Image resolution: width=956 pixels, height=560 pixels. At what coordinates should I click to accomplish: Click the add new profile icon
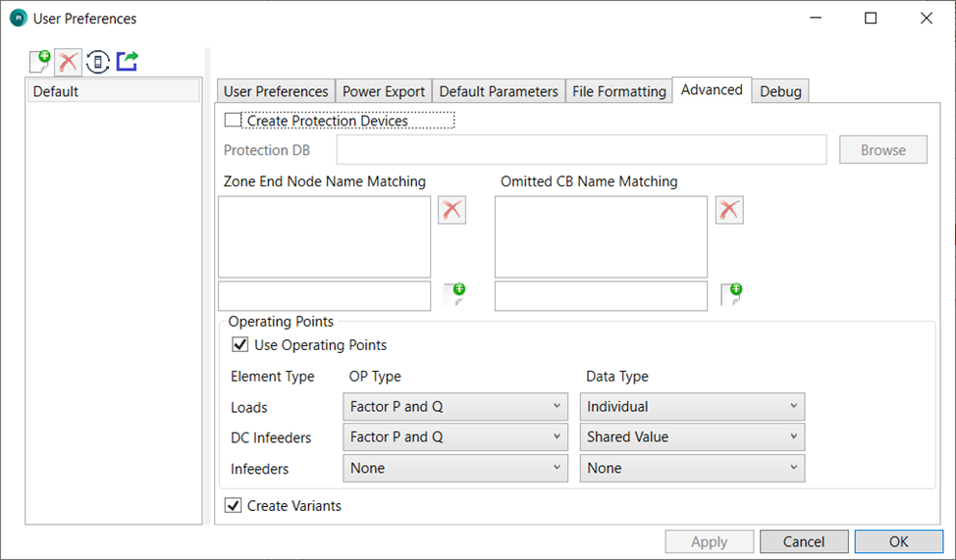tap(39, 62)
